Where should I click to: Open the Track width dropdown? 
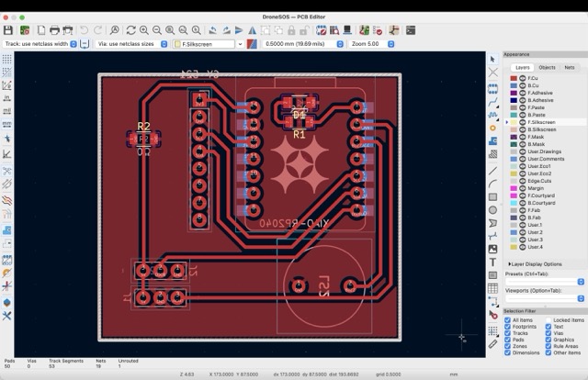[73, 44]
